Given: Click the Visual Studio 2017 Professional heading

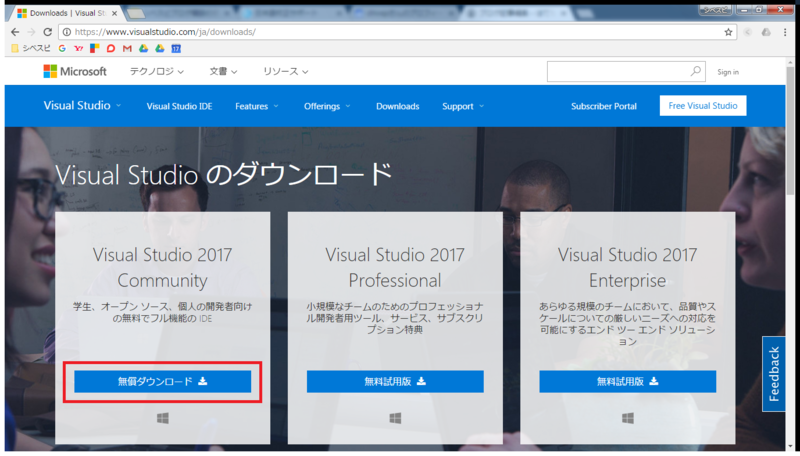Looking at the screenshot, I should tap(395, 267).
